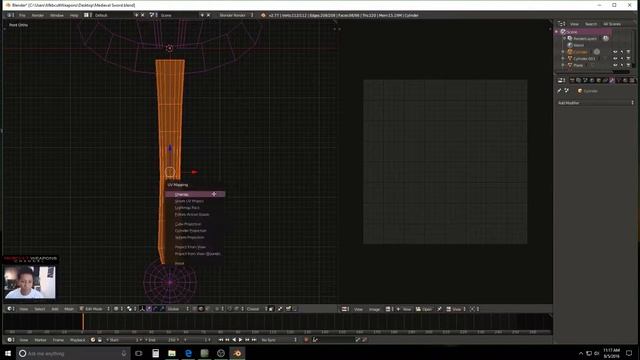640x360 pixels.
Task: Open properties editor type selector icon
Action: point(562,80)
